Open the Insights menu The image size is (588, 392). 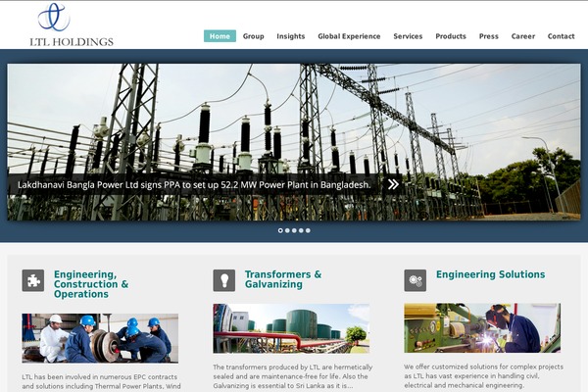coord(291,36)
